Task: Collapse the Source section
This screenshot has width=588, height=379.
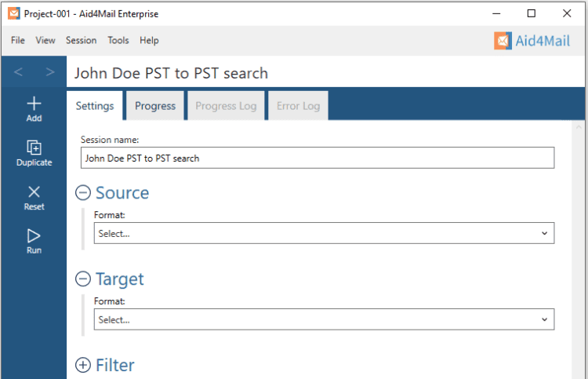Action: [x=83, y=193]
